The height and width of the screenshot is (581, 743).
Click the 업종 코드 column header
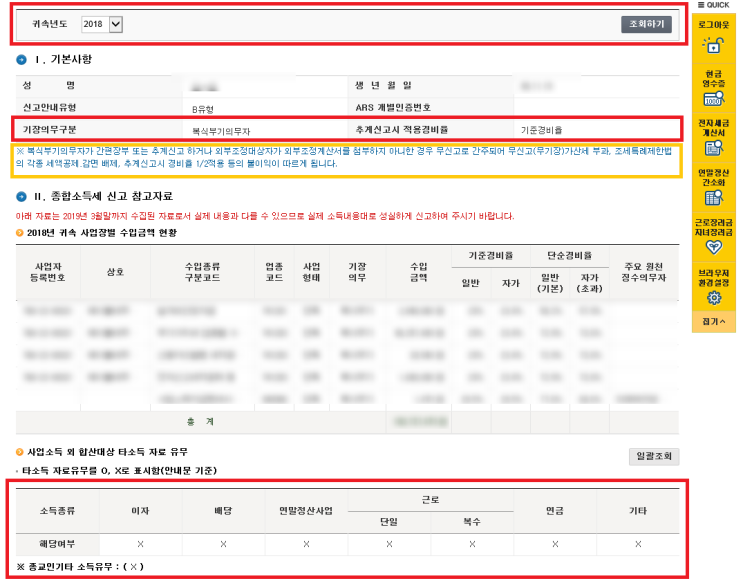(x=274, y=272)
